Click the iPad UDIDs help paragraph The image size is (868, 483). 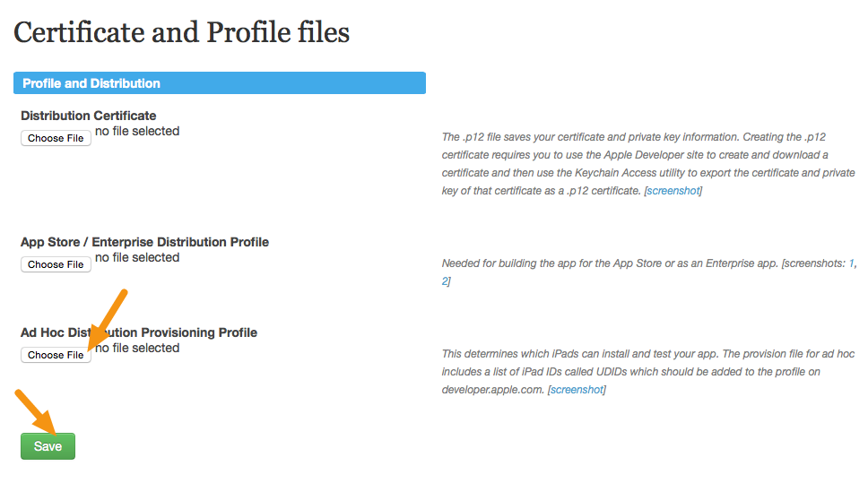click(648, 372)
